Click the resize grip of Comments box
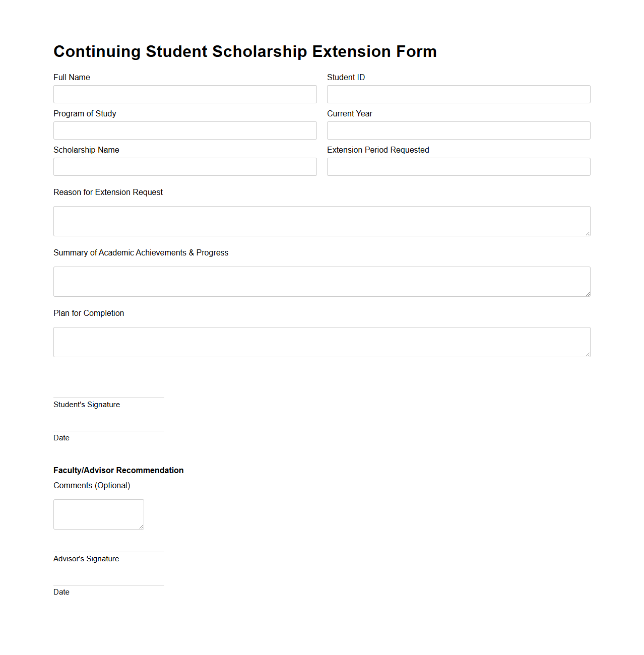Image resolution: width=644 pixels, height=655 pixels. point(141,527)
